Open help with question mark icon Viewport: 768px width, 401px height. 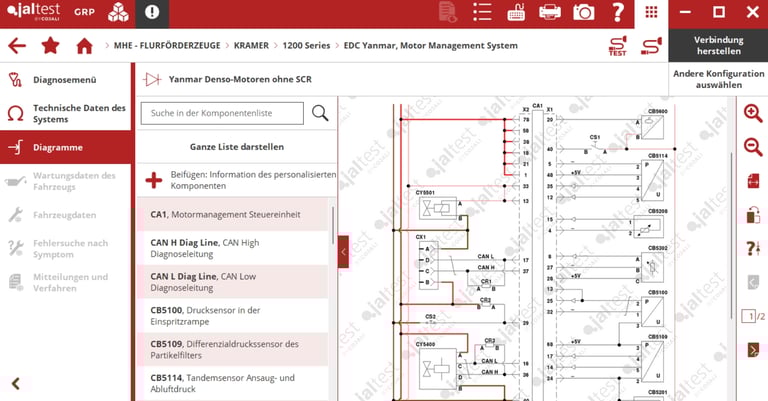(618, 12)
